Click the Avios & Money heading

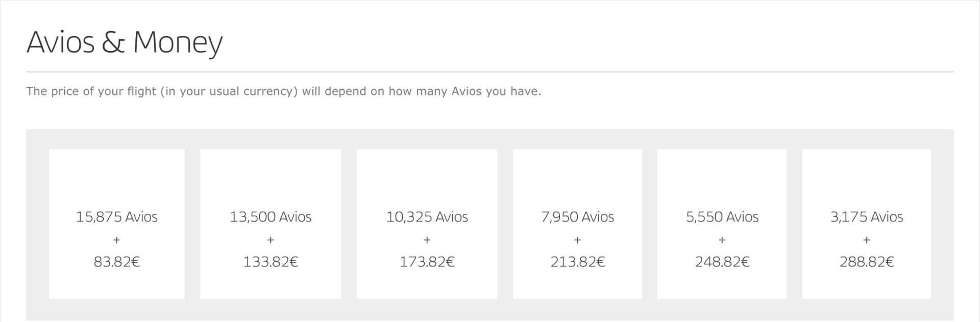click(125, 42)
